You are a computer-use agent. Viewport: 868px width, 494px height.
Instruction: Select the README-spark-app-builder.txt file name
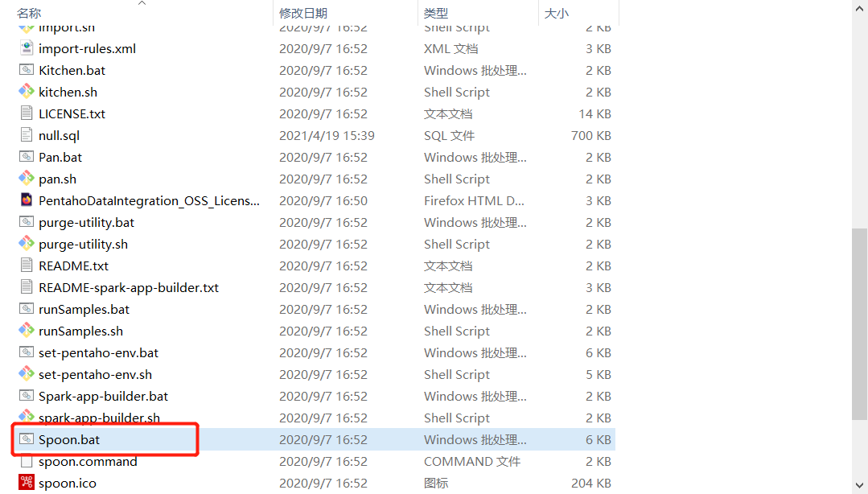point(129,287)
